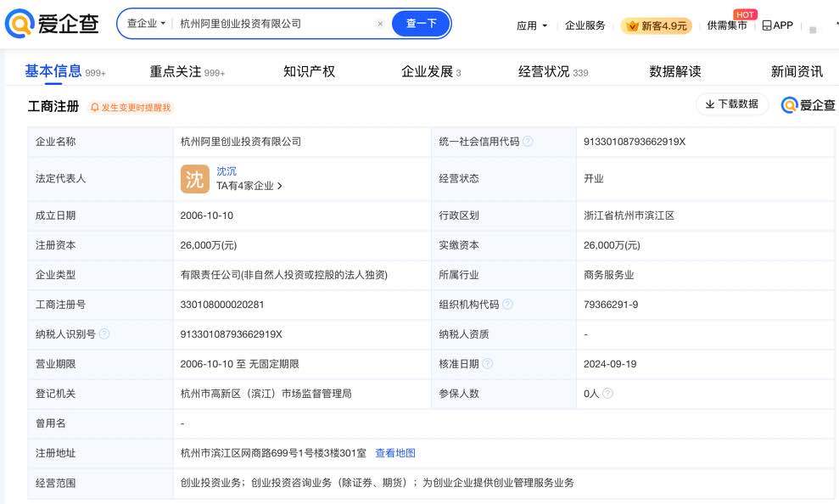
Task: Expand TA有4家企业 chevron
Action: point(280,186)
